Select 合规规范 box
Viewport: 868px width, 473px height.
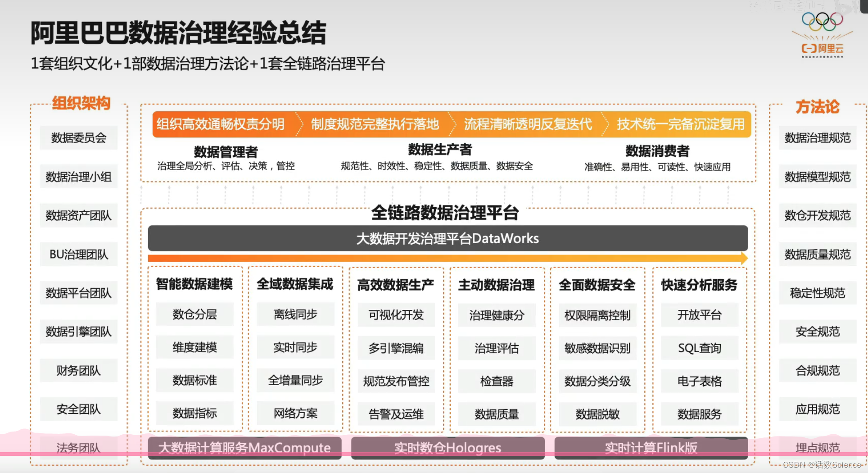[x=818, y=371]
